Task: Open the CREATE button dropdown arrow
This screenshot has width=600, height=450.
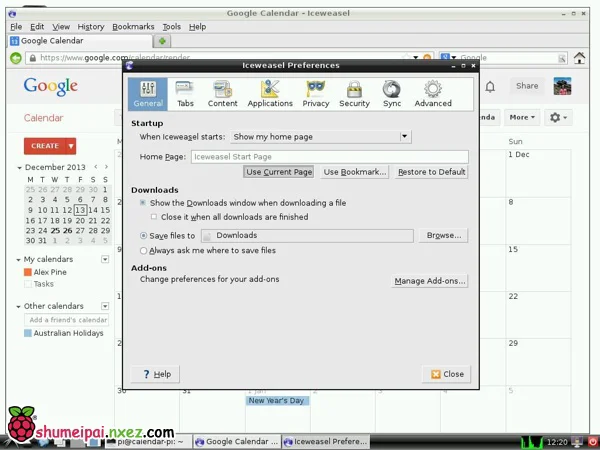Action: (71, 146)
